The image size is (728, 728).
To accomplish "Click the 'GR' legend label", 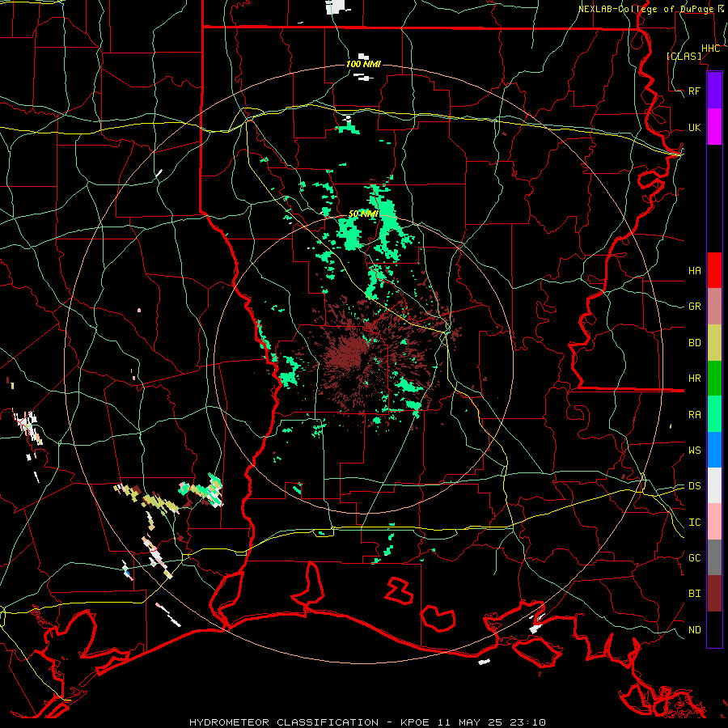I will [694, 307].
